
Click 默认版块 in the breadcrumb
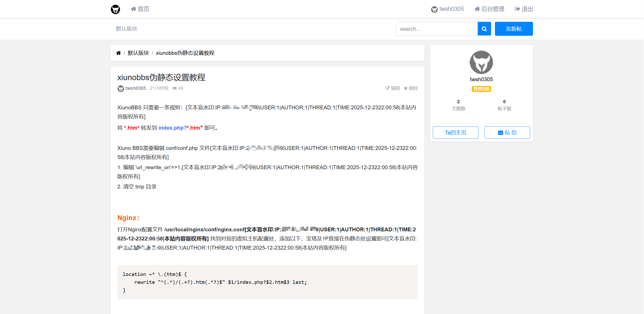(138, 53)
